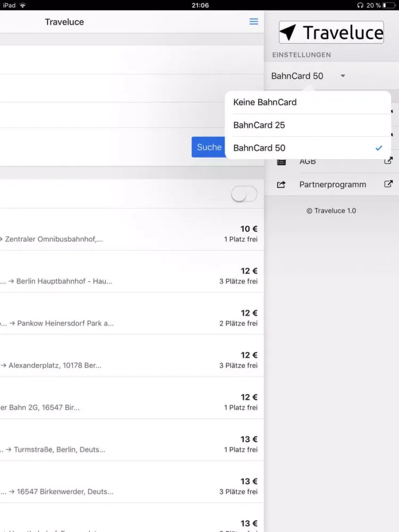Select BahnCard 50 option in list
The width and height of the screenshot is (399, 532).
pyautogui.click(x=307, y=148)
